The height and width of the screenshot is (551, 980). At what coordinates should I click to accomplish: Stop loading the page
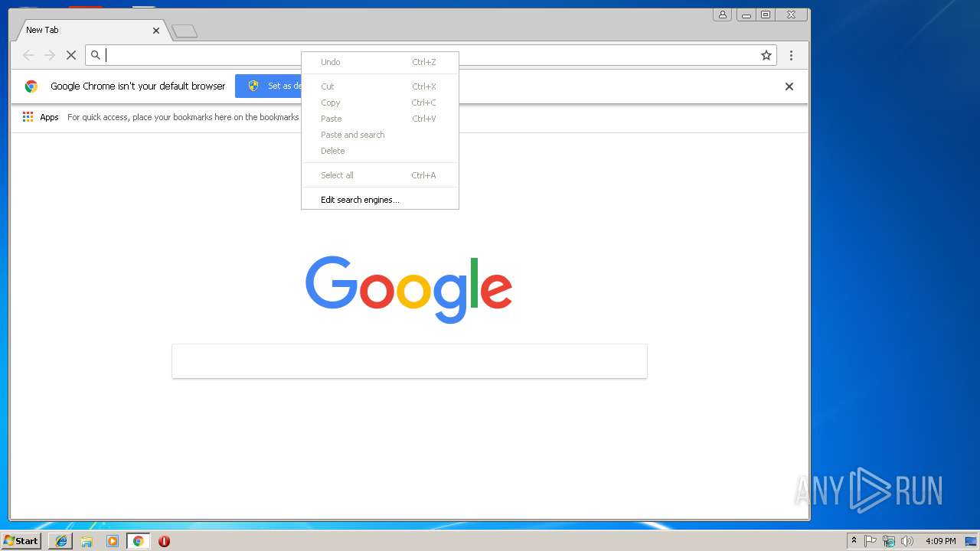click(71, 55)
